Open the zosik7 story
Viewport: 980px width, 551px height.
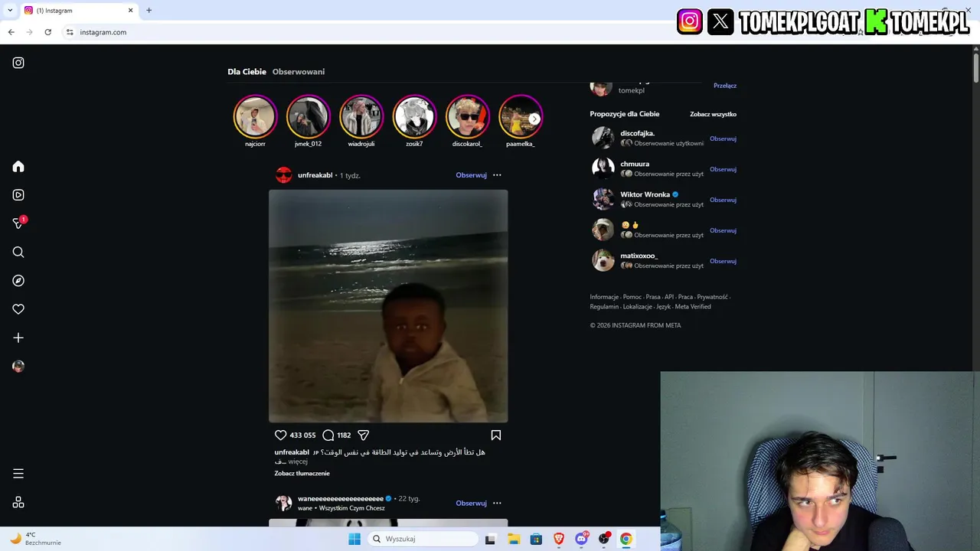point(414,116)
